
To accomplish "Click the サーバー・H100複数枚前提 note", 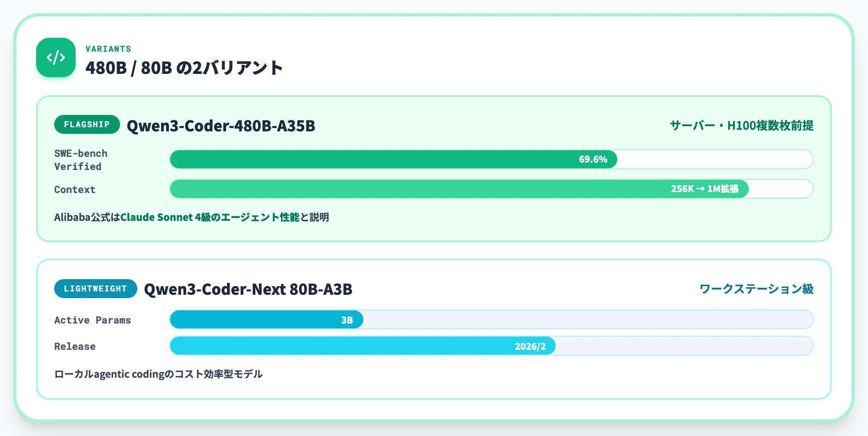I will pos(741,125).
